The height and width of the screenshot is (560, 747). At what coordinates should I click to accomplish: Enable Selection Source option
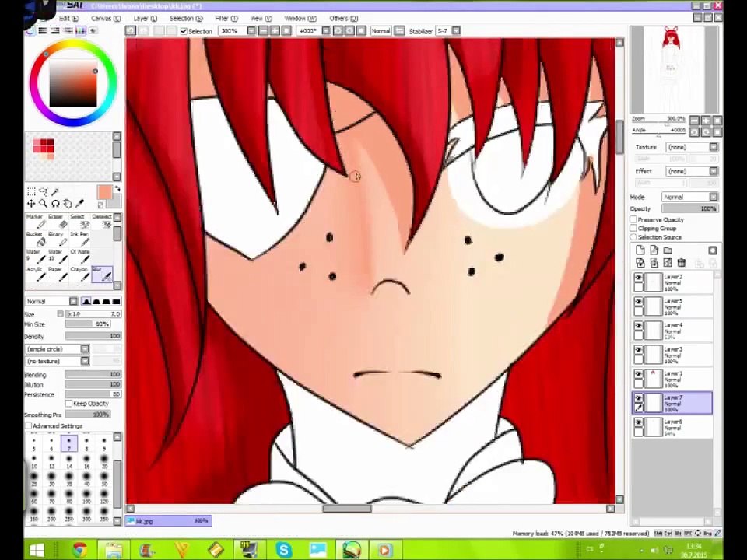point(633,236)
